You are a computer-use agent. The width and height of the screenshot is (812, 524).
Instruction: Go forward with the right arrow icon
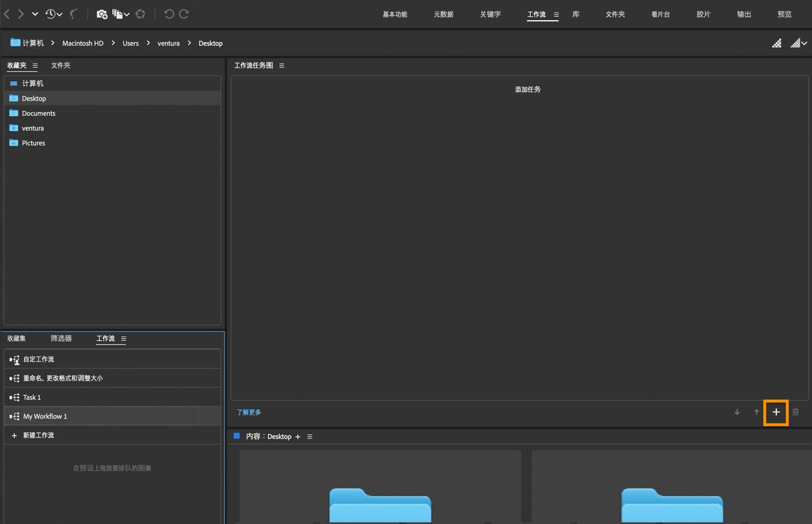[x=21, y=14]
